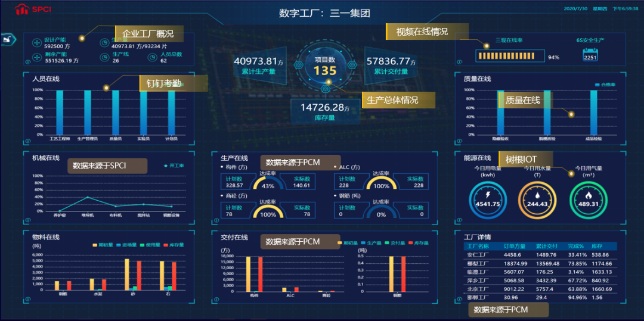Click info icon in 机械在线 panel
Image resolution: width=644 pixels, height=321 pixels.
[29, 220]
